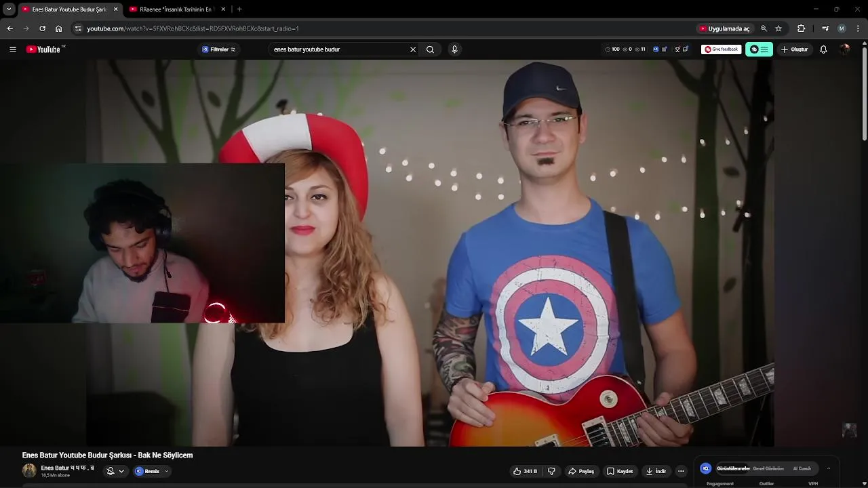Open Enes Batur channel avatar
The height and width of the screenshot is (488, 868).
pos(29,471)
